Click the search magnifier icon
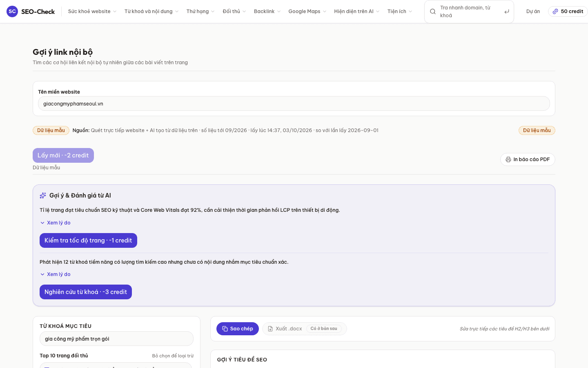This screenshot has height=368, width=588. pos(433,11)
